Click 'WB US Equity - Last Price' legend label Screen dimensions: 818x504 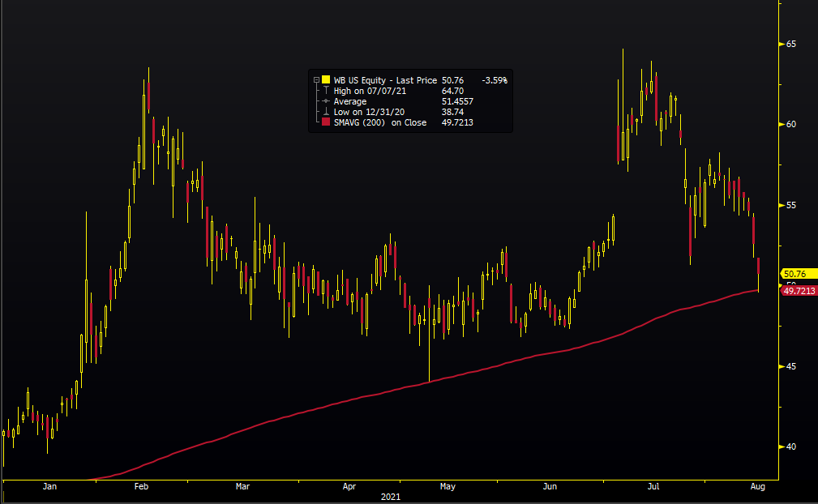[x=385, y=80]
